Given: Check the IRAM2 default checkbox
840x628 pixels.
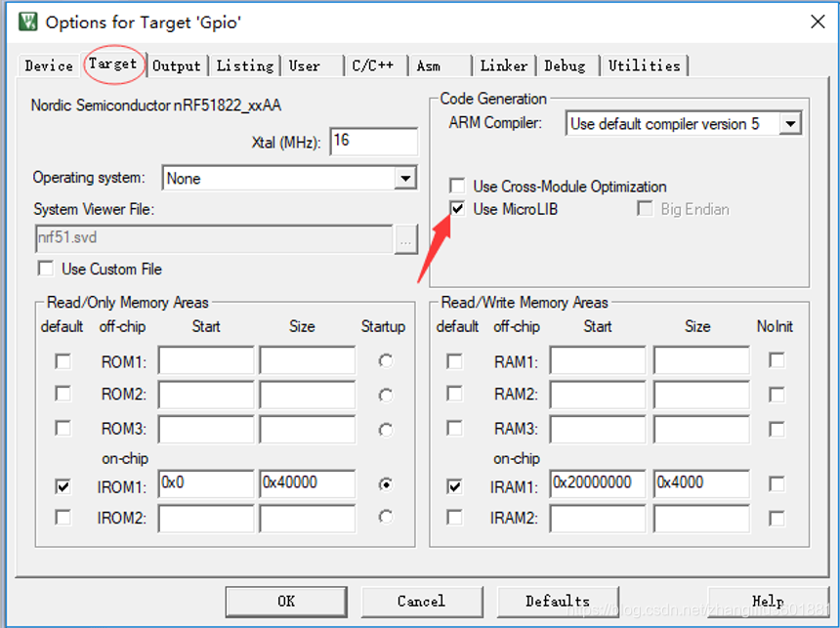Looking at the screenshot, I should [x=454, y=518].
